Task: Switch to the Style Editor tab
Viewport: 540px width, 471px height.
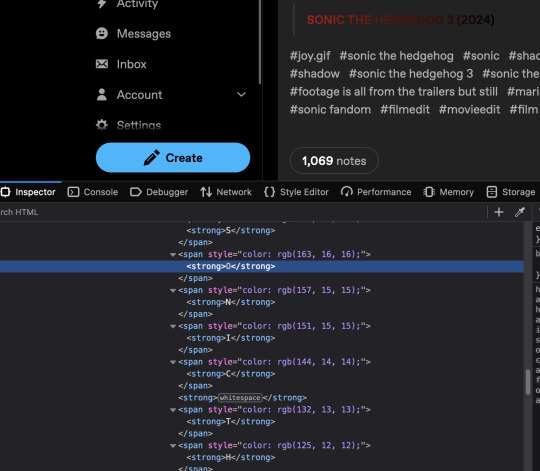Action: 296,192
